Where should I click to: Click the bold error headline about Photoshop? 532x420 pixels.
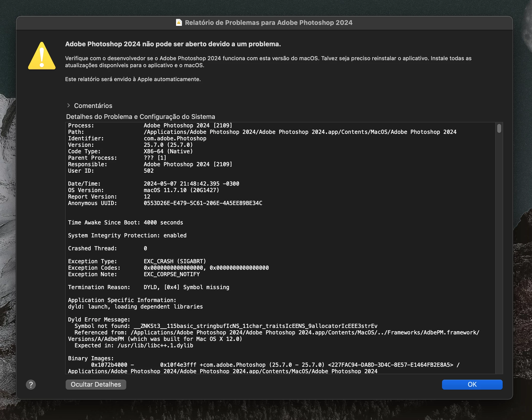(173, 44)
